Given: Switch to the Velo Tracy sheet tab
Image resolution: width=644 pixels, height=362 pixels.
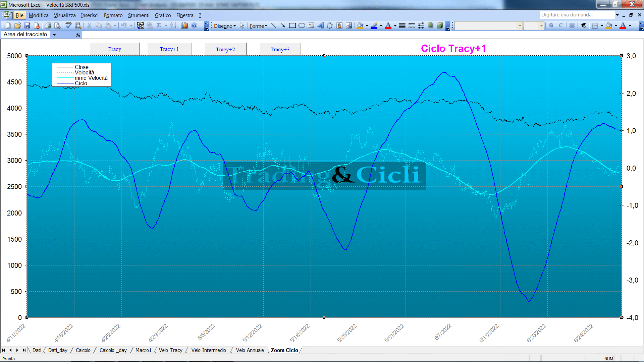Looking at the screenshot, I should point(170,350).
